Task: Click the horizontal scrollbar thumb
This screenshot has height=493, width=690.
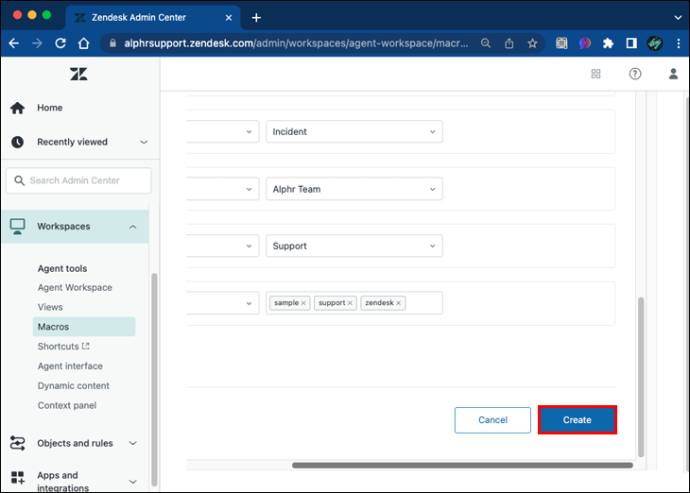Action: pyautogui.click(x=462, y=465)
